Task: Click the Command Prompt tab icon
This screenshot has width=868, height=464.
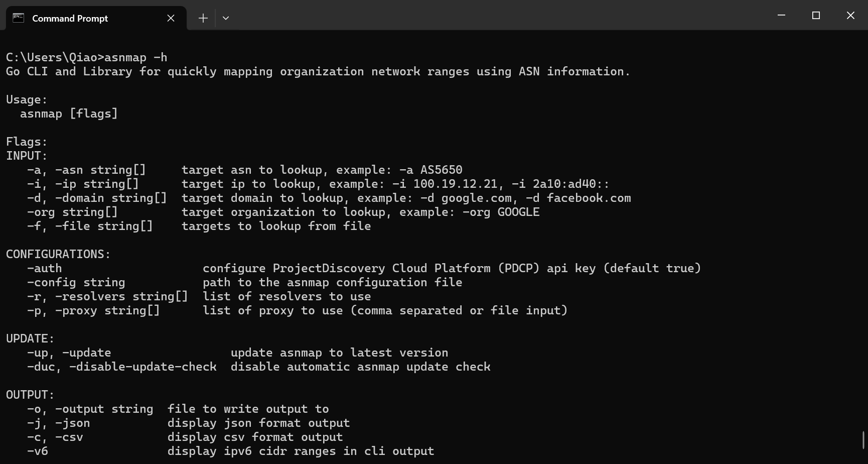Action: (x=19, y=18)
